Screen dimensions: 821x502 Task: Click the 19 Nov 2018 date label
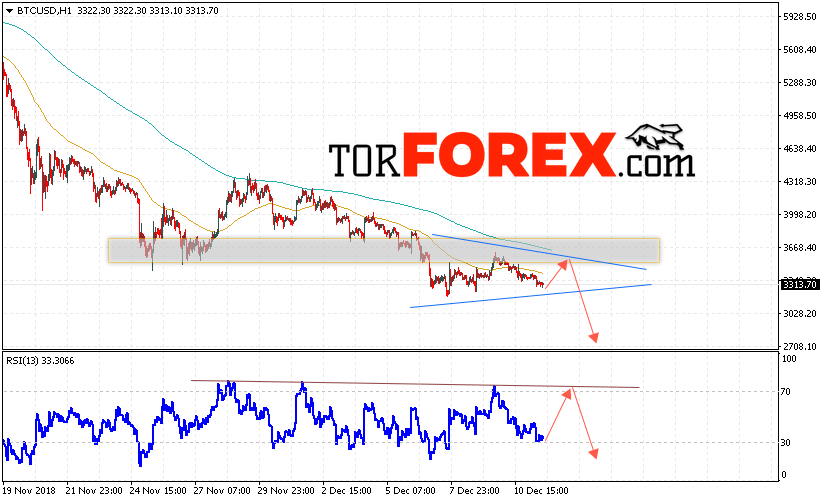(x=29, y=491)
